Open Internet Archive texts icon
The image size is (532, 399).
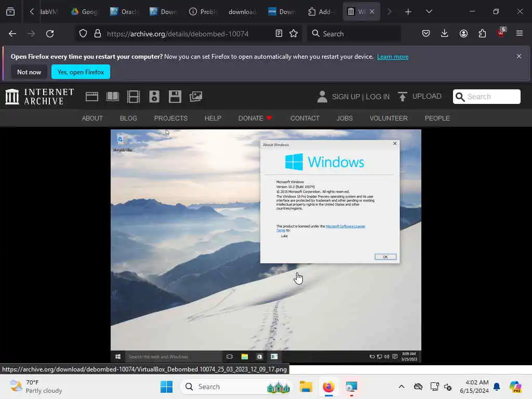113,97
